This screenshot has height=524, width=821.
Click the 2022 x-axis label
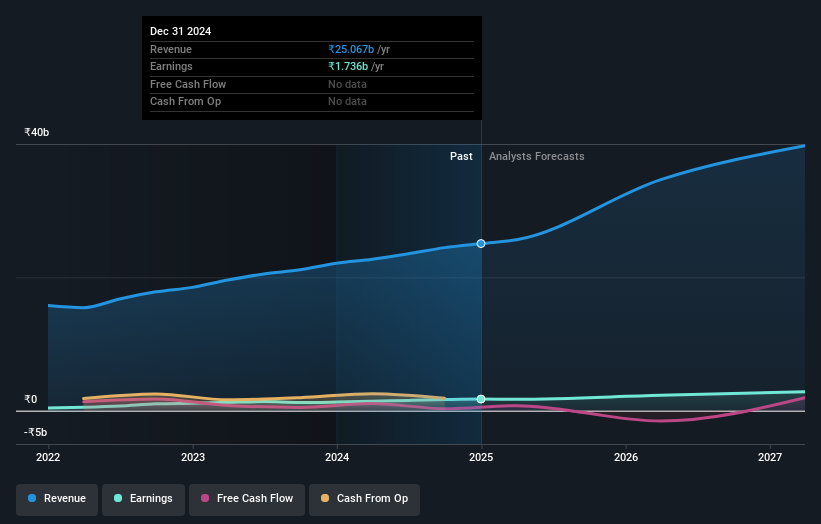pos(48,457)
